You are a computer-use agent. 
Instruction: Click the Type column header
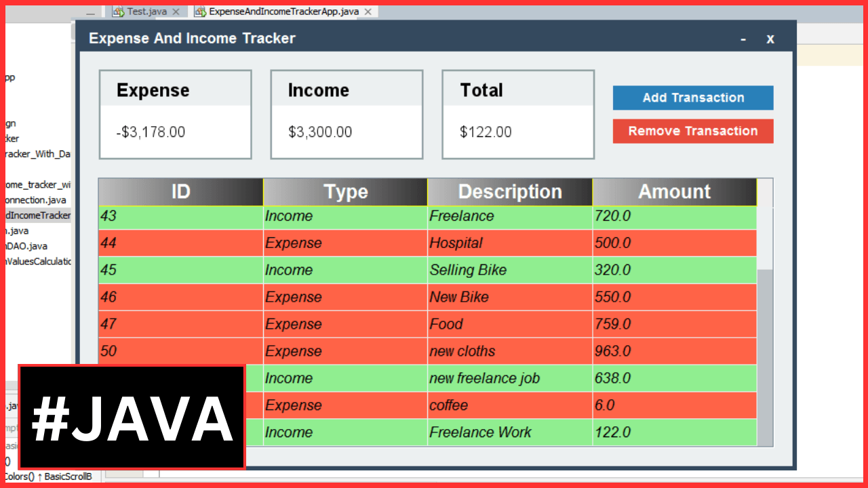pos(345,192)
